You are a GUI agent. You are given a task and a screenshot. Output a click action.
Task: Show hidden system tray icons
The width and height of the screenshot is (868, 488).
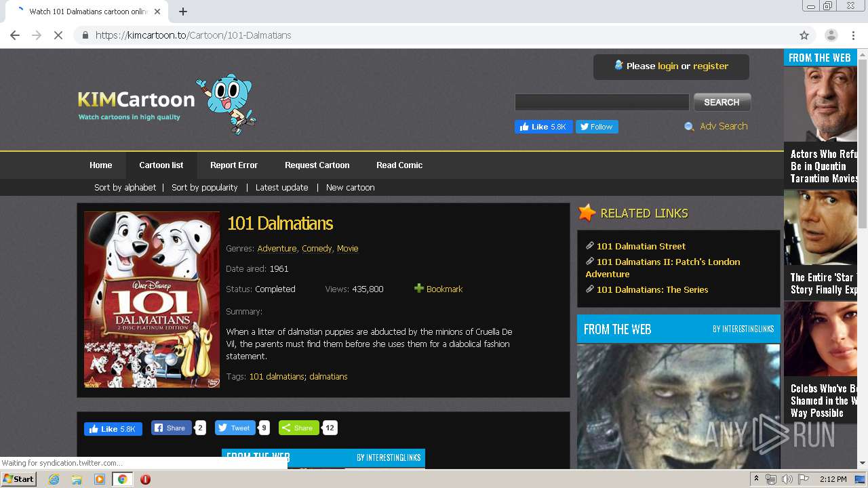(756, 479)
